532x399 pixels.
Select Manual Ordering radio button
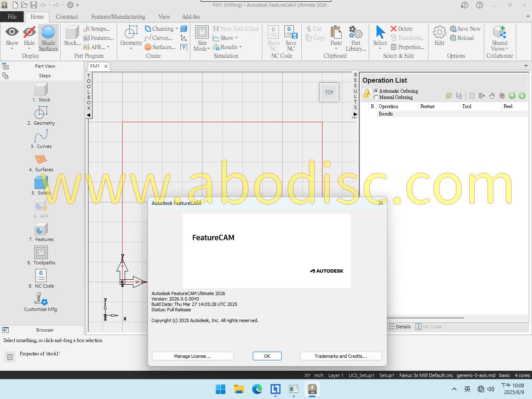click(x=376, y=97)
